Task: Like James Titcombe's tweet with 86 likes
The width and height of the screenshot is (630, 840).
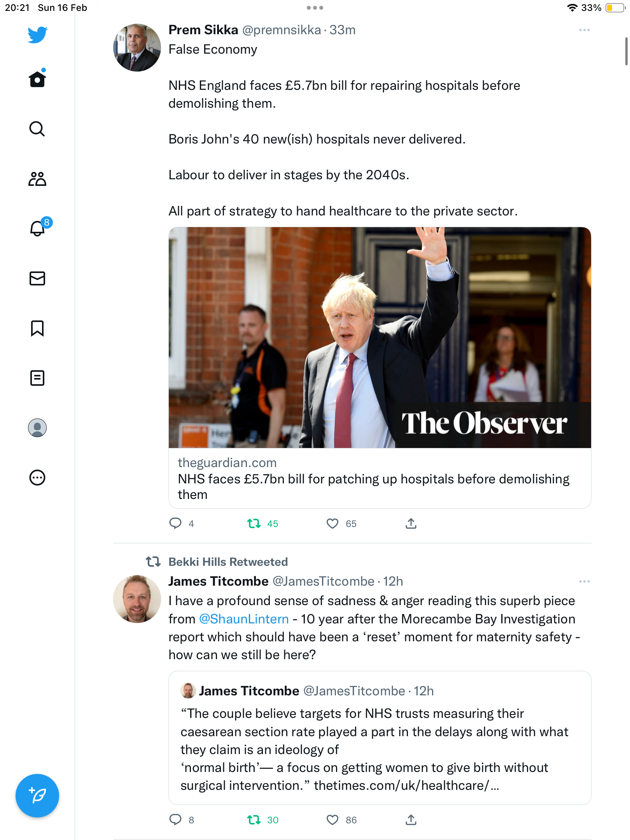Action: [x=332, y=820]
